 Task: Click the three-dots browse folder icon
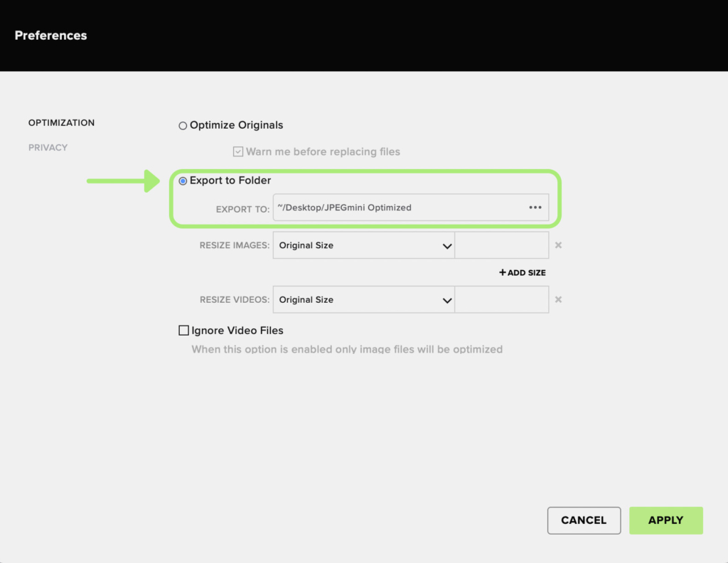click(x=535, y=208)
